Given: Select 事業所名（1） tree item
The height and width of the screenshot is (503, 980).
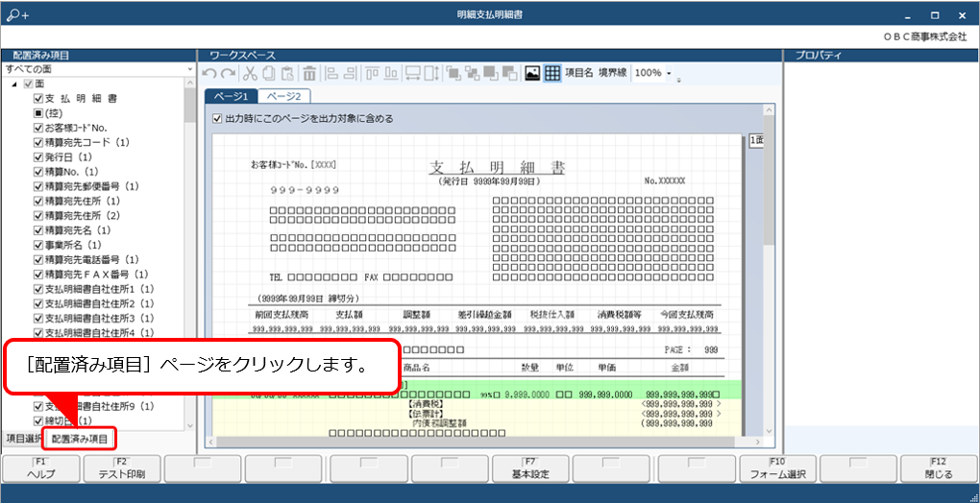Looking at the screenshot, I should 73,245.
